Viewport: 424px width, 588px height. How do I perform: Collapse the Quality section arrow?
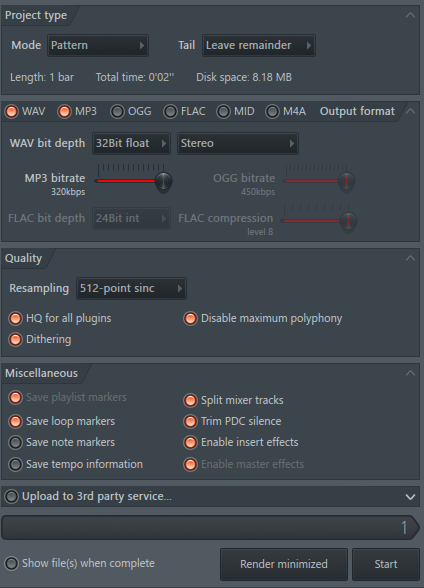coord(411,258)
